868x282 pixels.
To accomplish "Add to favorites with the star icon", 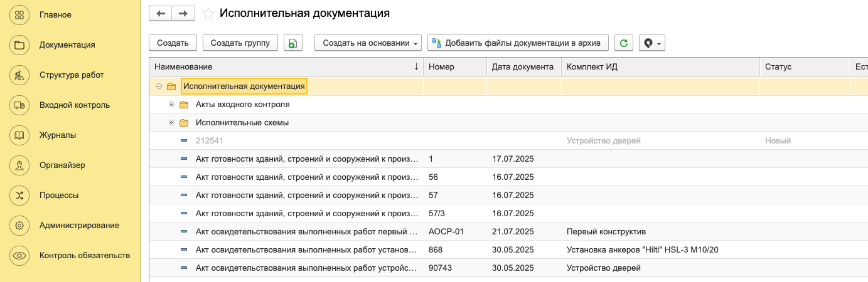I will point(208,13).
